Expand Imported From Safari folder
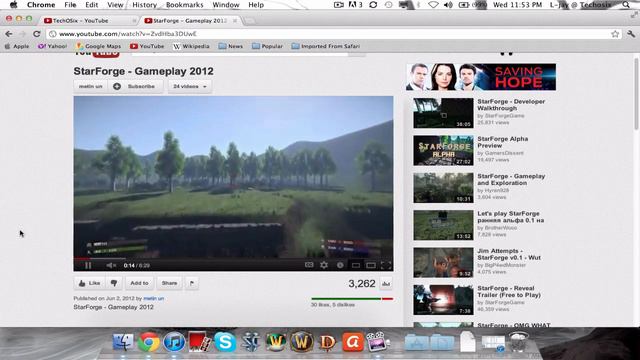 click(326, 46)
